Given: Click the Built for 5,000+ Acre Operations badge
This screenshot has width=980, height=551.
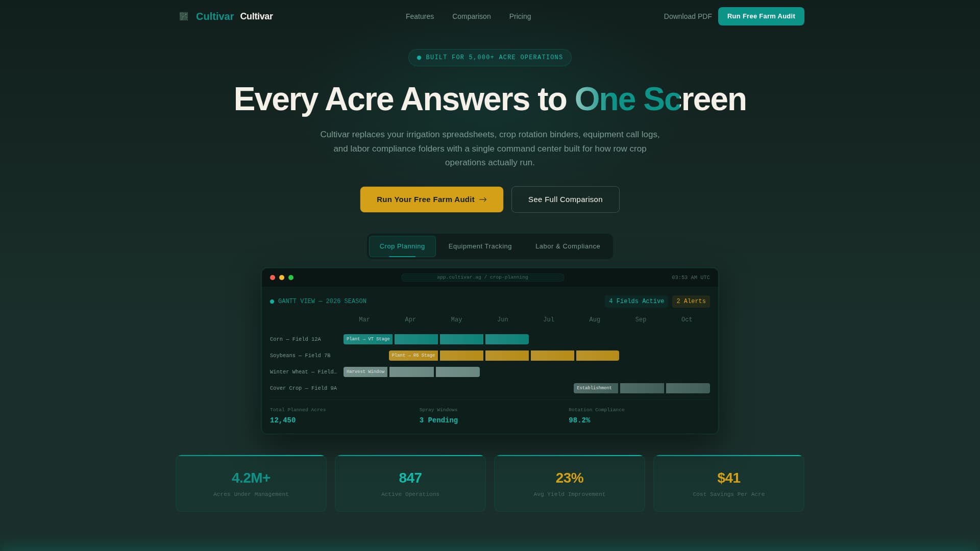Looking at the screenshot, I should point(490,58).
